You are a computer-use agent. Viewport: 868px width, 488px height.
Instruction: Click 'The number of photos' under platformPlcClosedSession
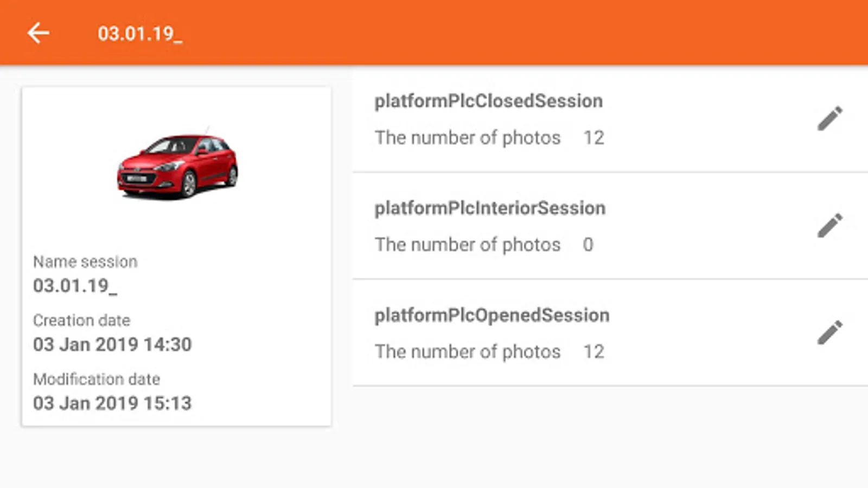[468, 138]
